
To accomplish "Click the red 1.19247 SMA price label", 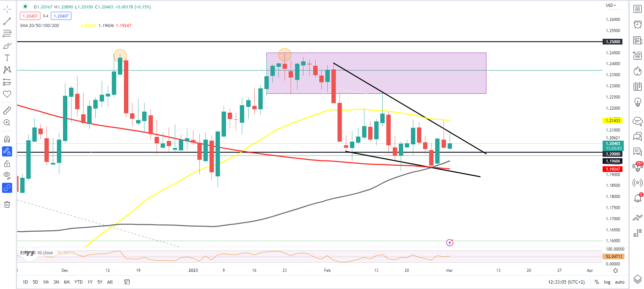I will 613,169.
